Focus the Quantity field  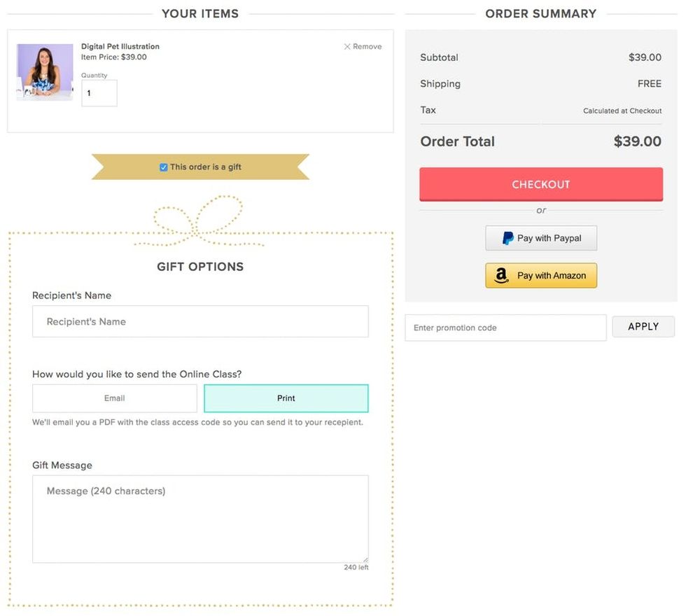click(x=99, y=93)
